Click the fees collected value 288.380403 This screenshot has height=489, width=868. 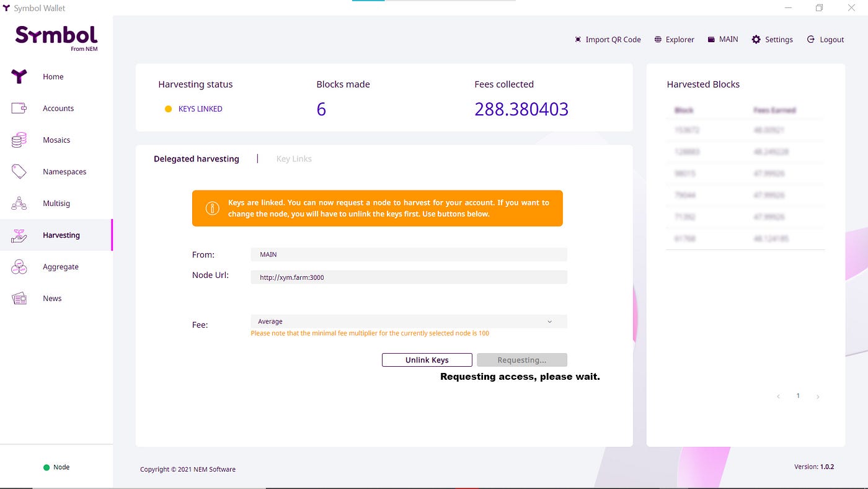pyautogui.click(x=521, y=109)
